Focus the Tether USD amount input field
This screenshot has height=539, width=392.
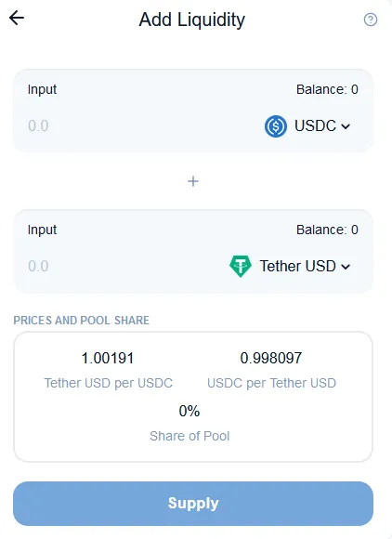click(x=124, y=266)
